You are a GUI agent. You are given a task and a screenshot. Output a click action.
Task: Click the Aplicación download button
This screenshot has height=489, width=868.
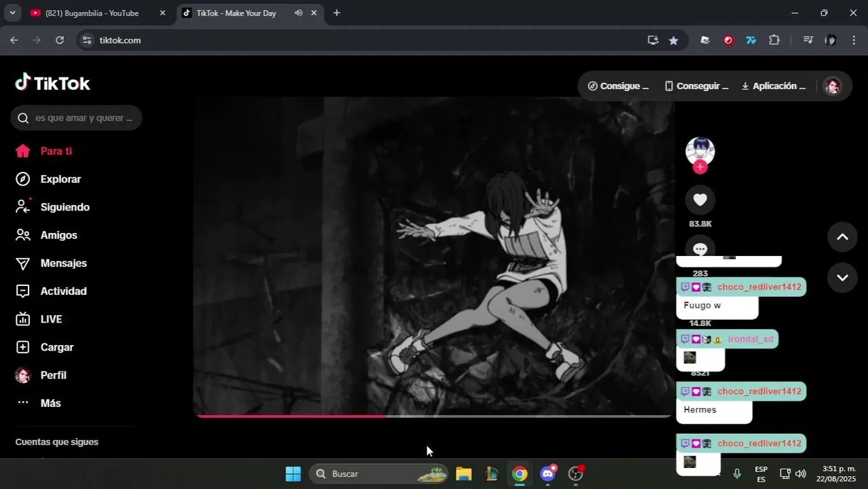pos(773,86)
